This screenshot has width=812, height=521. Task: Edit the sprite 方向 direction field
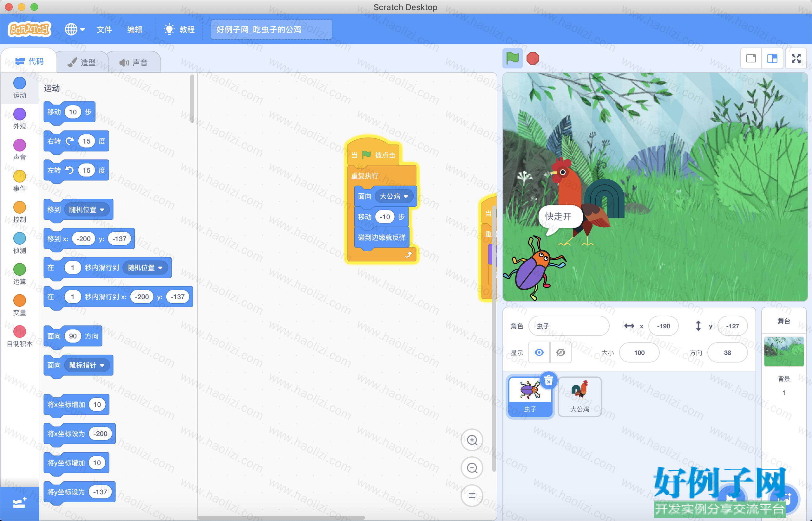point(727,352)
